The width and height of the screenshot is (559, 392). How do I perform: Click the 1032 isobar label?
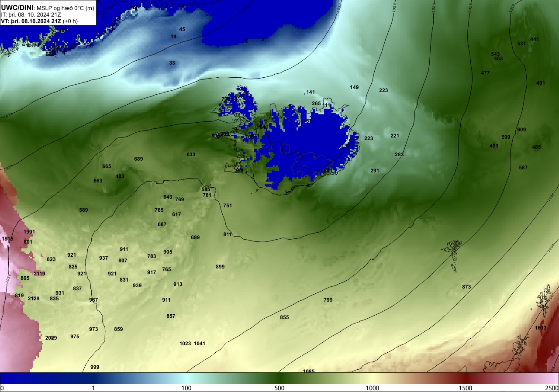click(7, 116)
